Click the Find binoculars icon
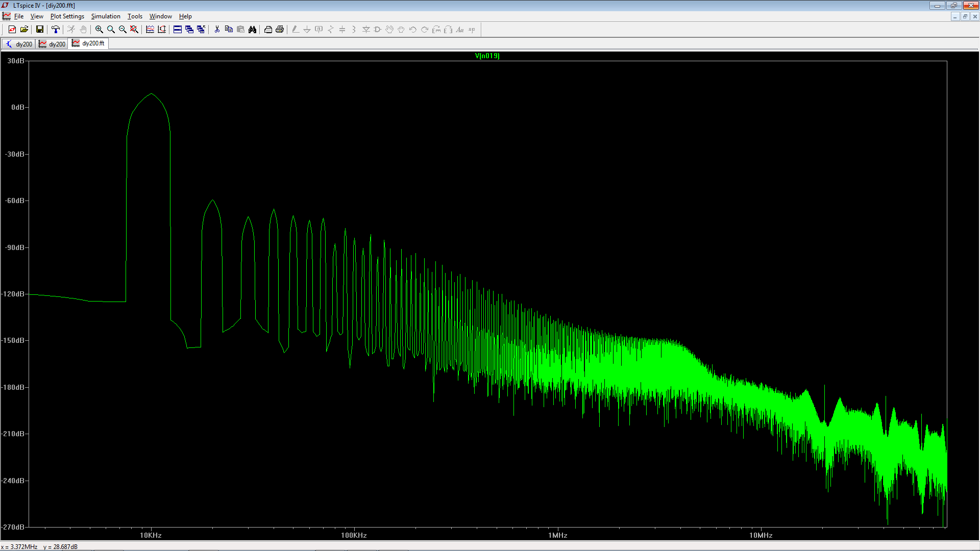 tap(252, 30)
